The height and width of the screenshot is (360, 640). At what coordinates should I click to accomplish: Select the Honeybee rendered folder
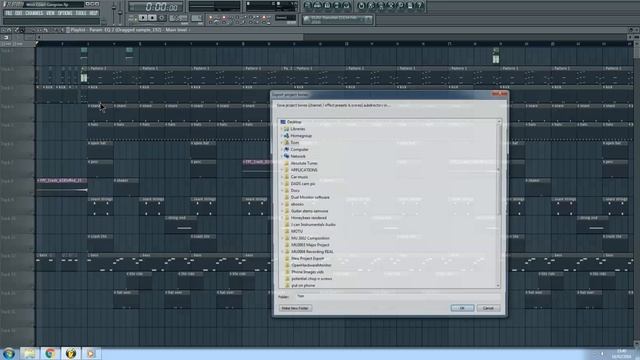pyautogui.click(x=309, y=218)
